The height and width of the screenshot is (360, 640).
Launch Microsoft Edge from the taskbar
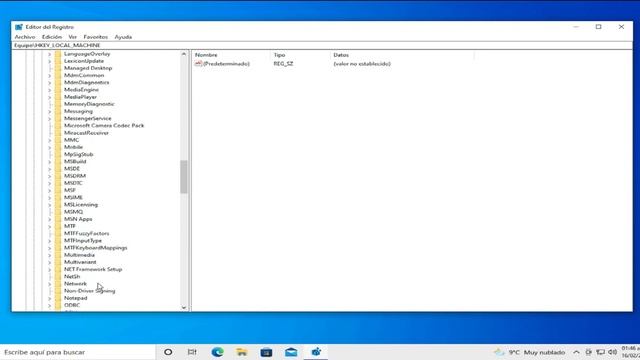[217, 352]
